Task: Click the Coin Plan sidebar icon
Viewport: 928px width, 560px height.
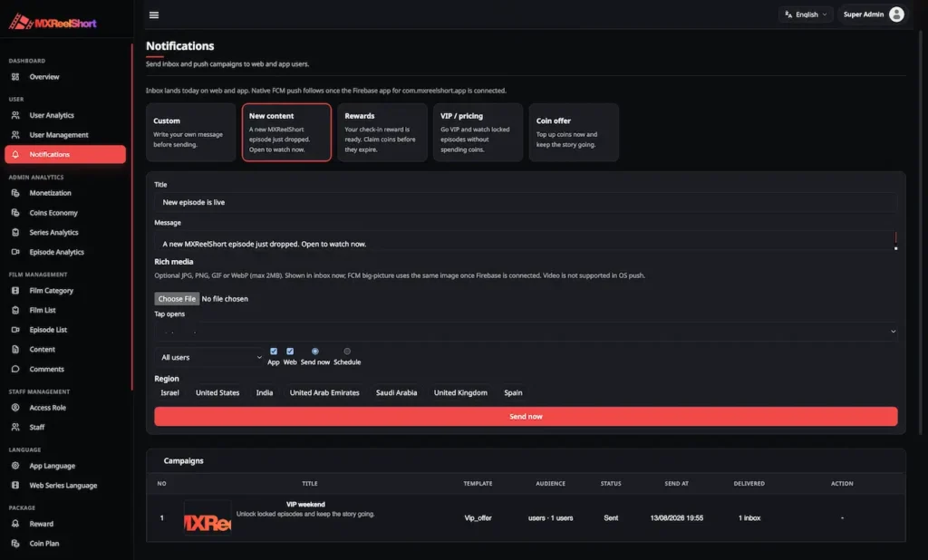Action: [x=15, y=544]
